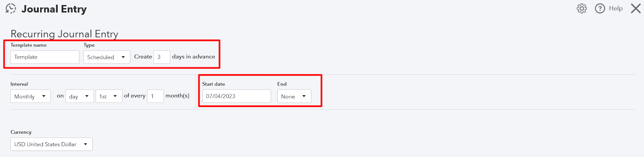
Task: Expand the Interval dropdown set to Monthly
Action: coord(31,96)
